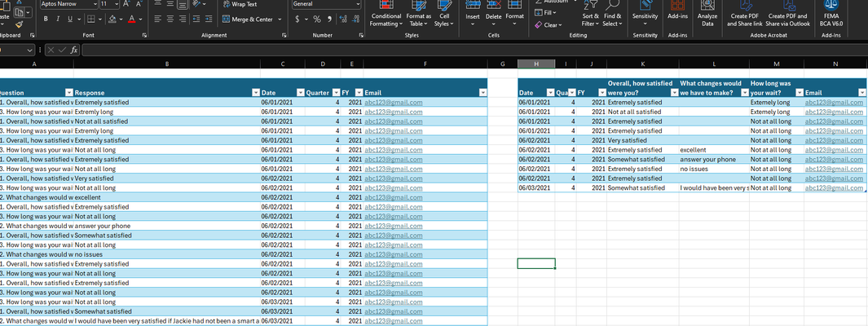868x326 pixels.
Task: Decrease decimal places
Action: click(355, 19)
